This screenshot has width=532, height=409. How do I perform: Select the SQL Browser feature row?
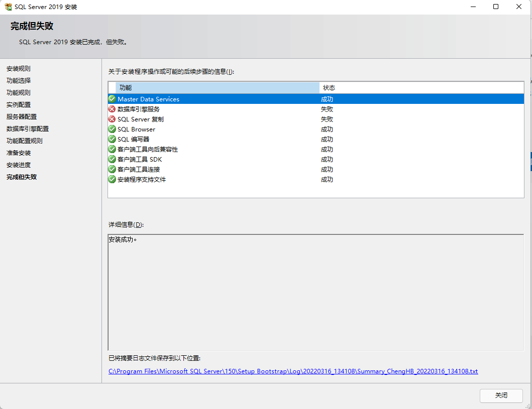[x=316, y=129]
